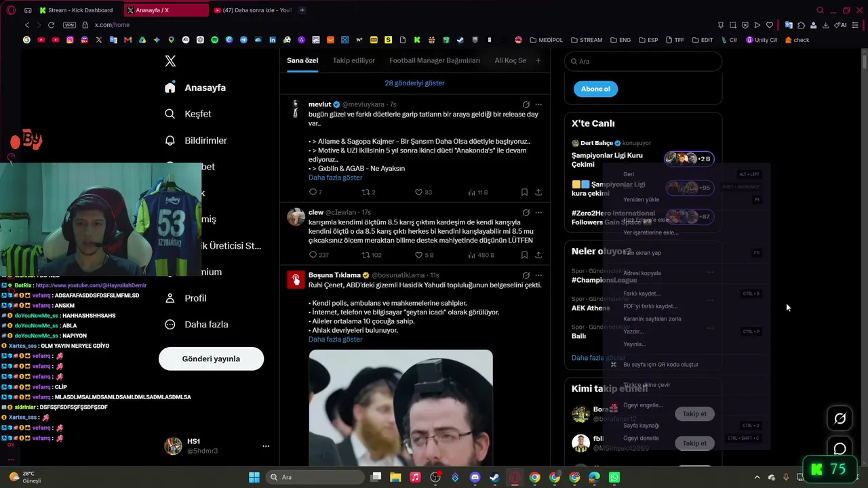
Task: Open Grok actions on mevlut's post
Action: click(x=526, y=104)
